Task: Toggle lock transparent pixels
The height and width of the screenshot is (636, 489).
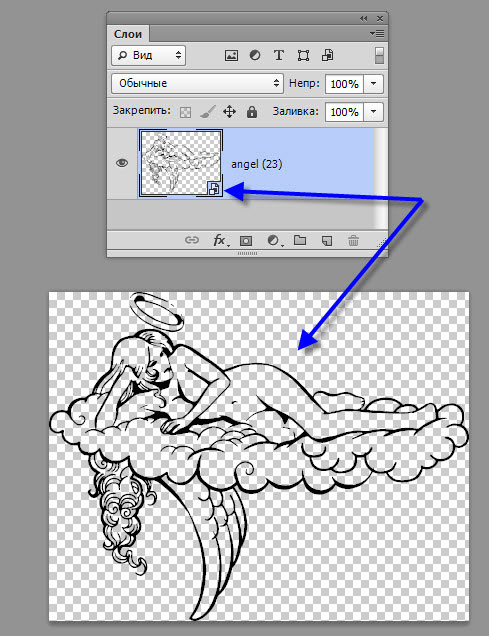Action: [186, 112]
